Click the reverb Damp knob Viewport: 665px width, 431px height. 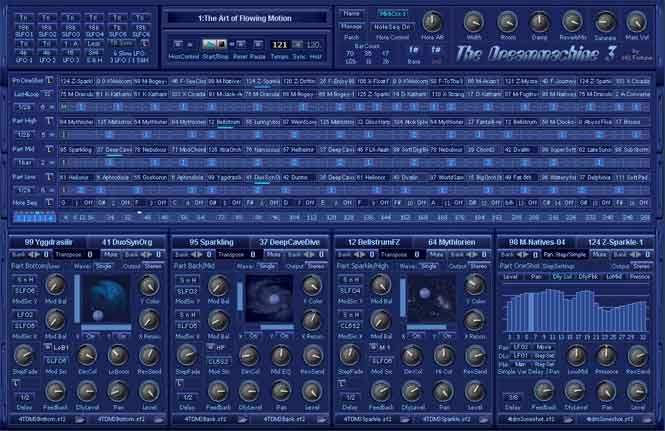539,22
